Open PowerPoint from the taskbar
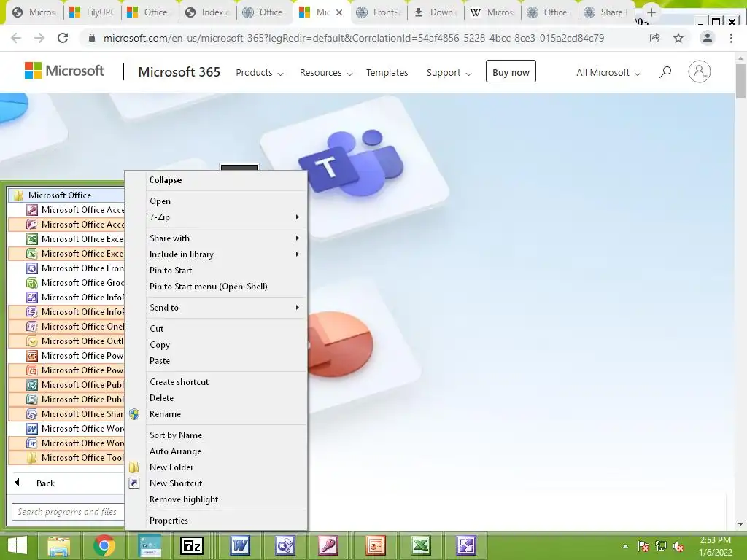Screen dimensions: 747x560 point(376,545)
